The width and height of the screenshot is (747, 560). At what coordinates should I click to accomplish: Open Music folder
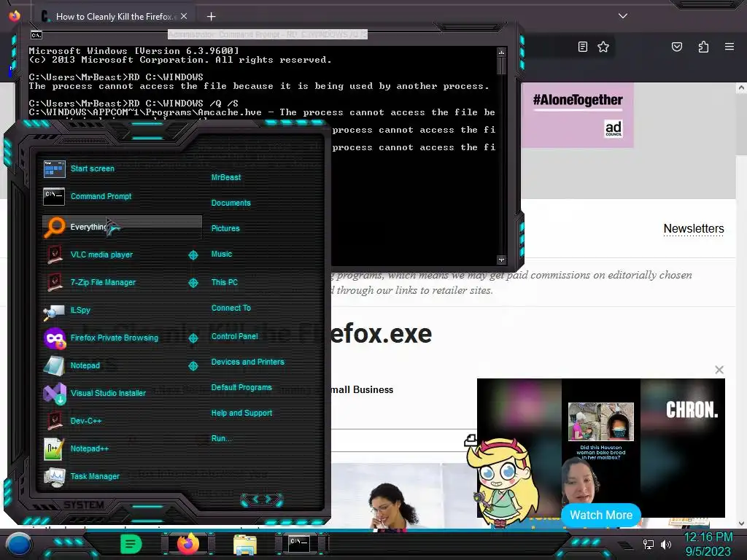click(x=222, y=254)
